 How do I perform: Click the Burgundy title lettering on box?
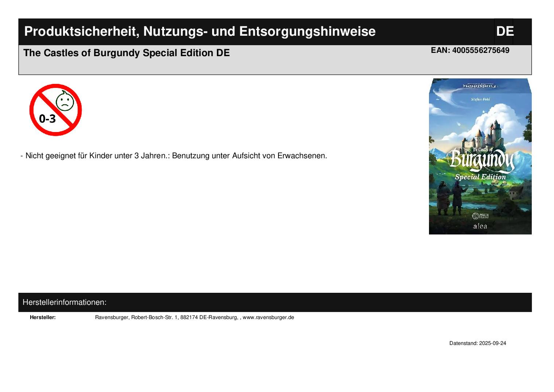[x=480, y=161]
